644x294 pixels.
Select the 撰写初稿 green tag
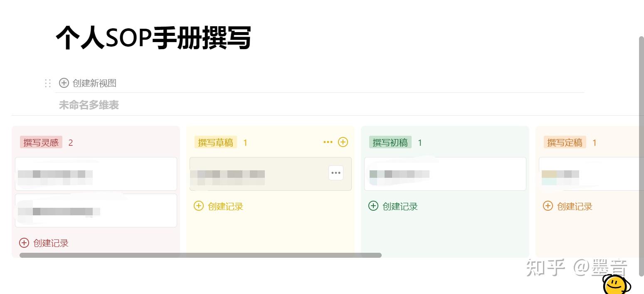(x=390, y=142)
